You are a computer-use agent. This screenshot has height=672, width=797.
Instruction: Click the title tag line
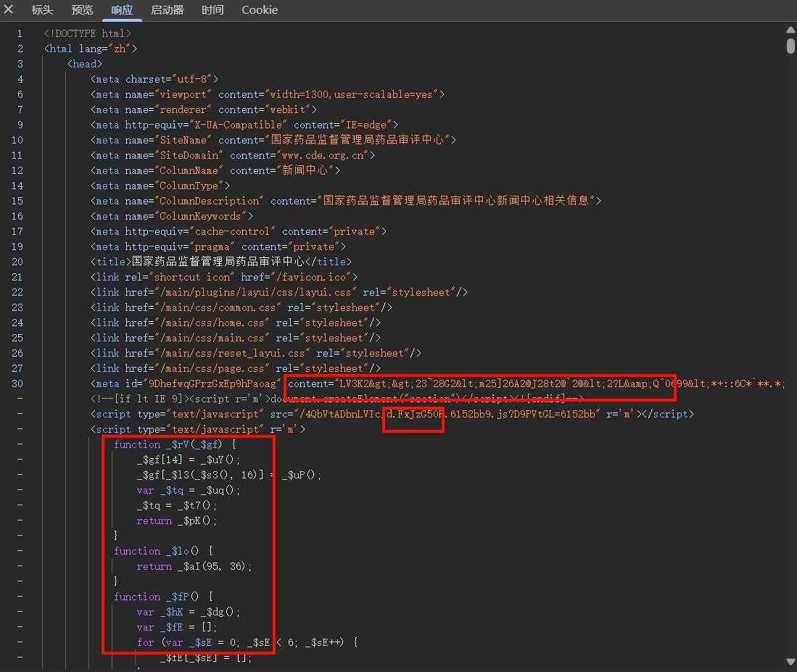[x=221, y=262]
